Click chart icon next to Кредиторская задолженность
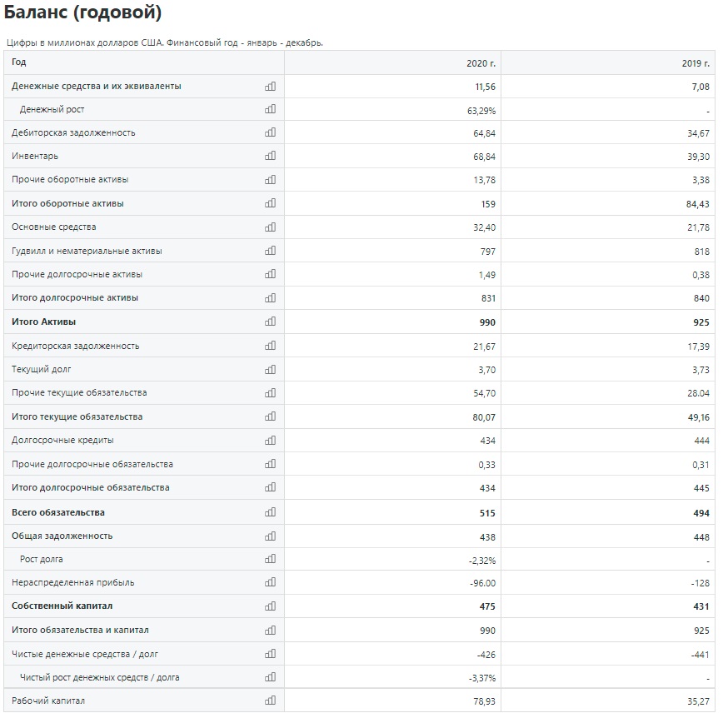Viewport: 728px width, 718px height. coord(270,346)
